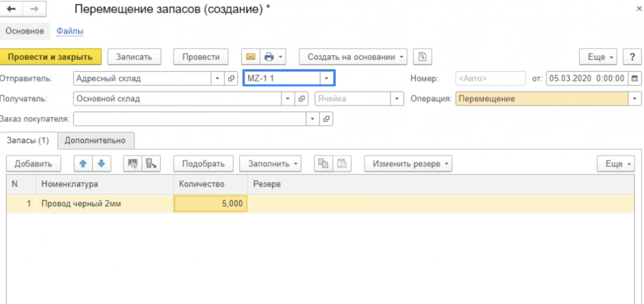Open the Отправитель warehouse open-form icon

pyautogui.click(x=231, y=79)
